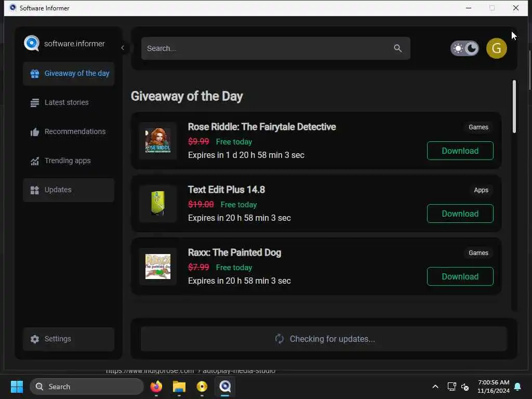The height and width of the screenshot is (399, 532).
Task: Open File Explorer from the taskbar
Action: [x=179, y=387]
